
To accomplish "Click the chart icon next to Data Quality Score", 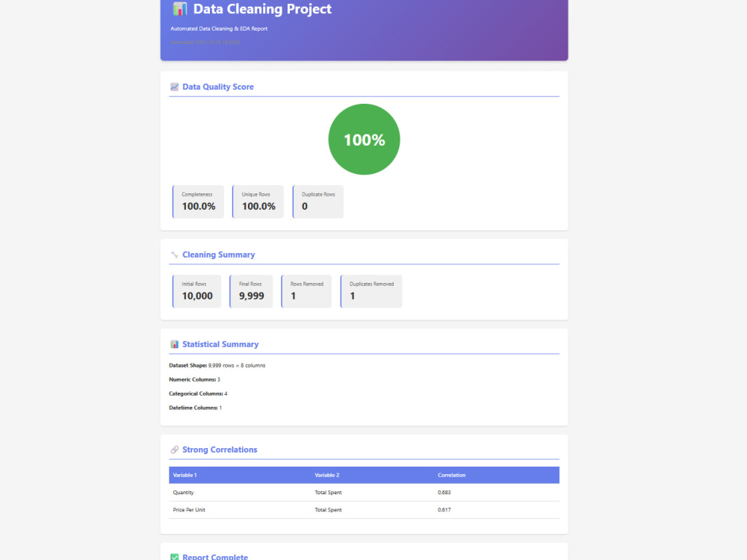I will pyautogui.click(x=174, y=87).
